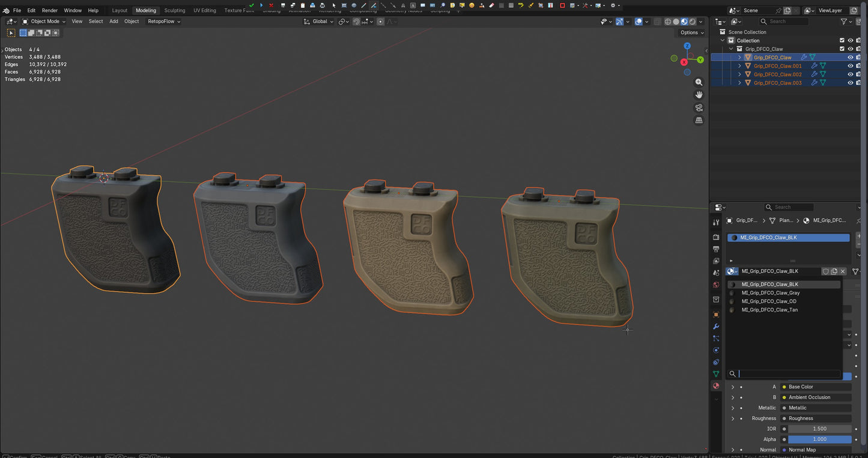868x458 pixels.
Task: Open the Options dropdown in the viewport
Action: (692, 32)
